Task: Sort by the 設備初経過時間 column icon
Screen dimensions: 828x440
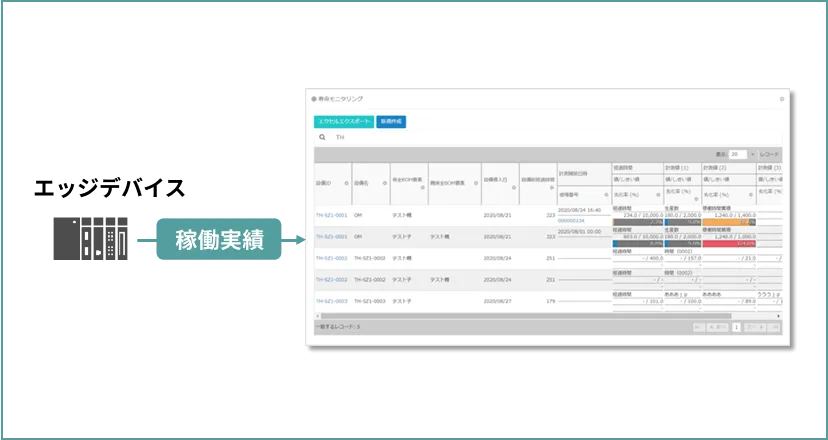Action: [552, 187]
